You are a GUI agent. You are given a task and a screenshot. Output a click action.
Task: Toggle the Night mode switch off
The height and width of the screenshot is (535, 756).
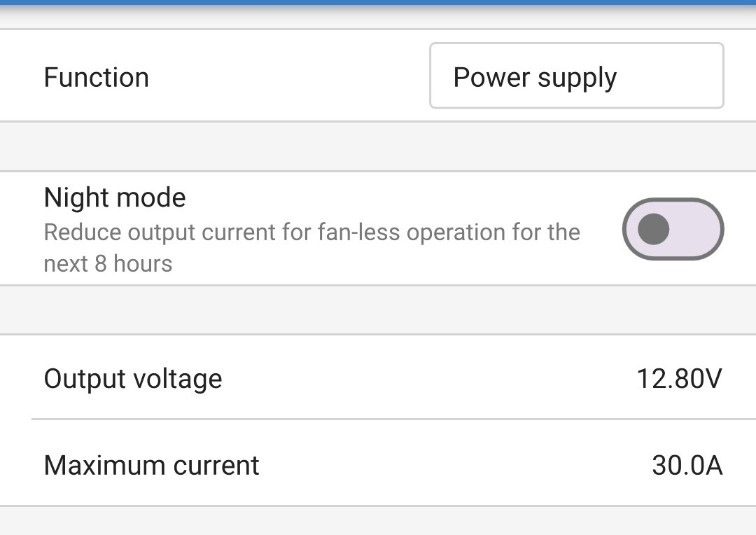pos(672,229)
